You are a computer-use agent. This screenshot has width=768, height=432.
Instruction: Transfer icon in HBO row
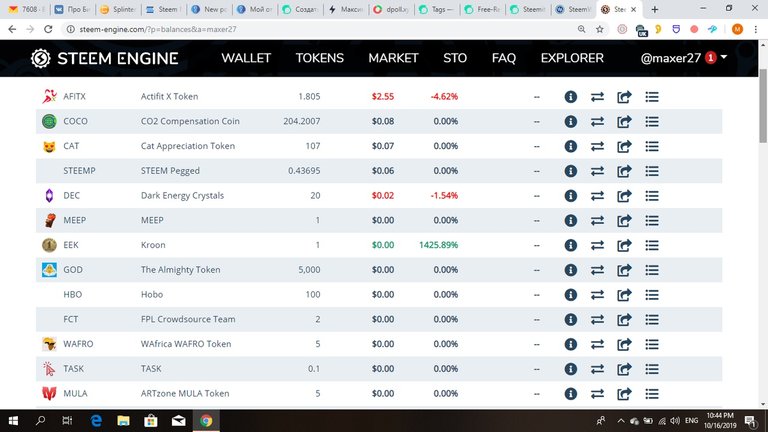[x=597, y=294]
